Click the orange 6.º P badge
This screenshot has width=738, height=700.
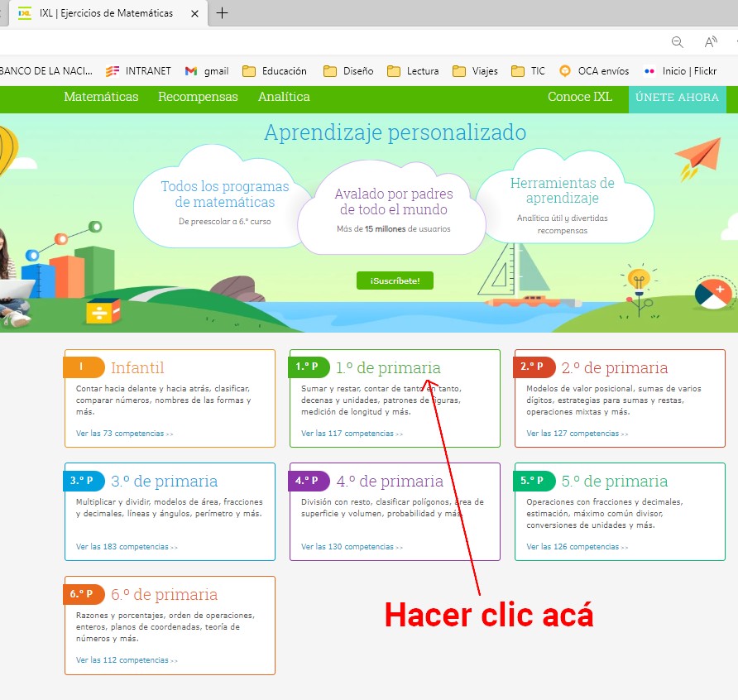pyautogui.click(x=84, y=594)
